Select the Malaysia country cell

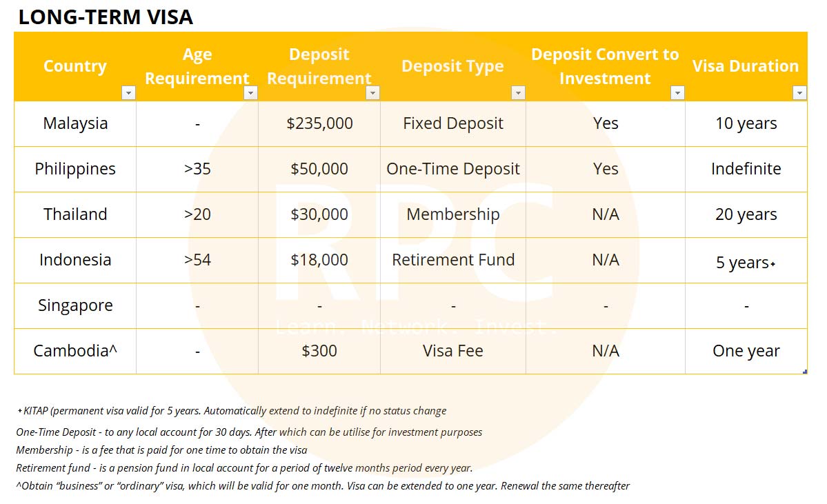coord(75,123)
